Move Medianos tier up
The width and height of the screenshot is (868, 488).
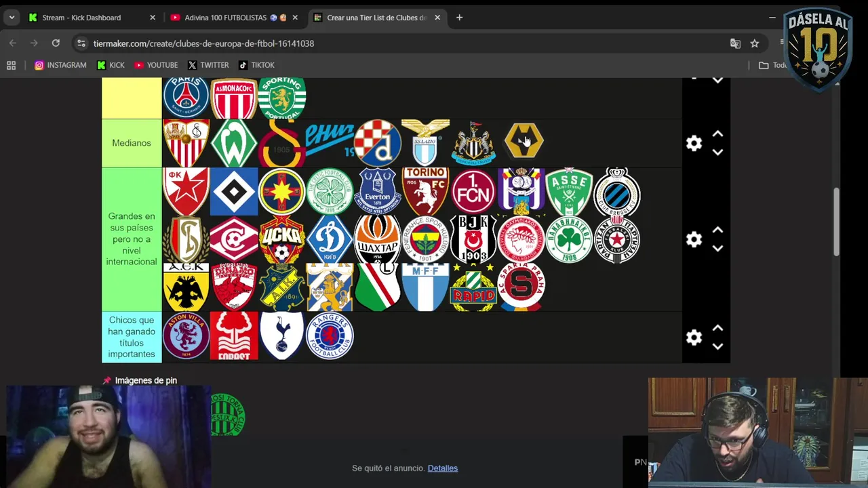pyautogui.click(x=717, y=135)
